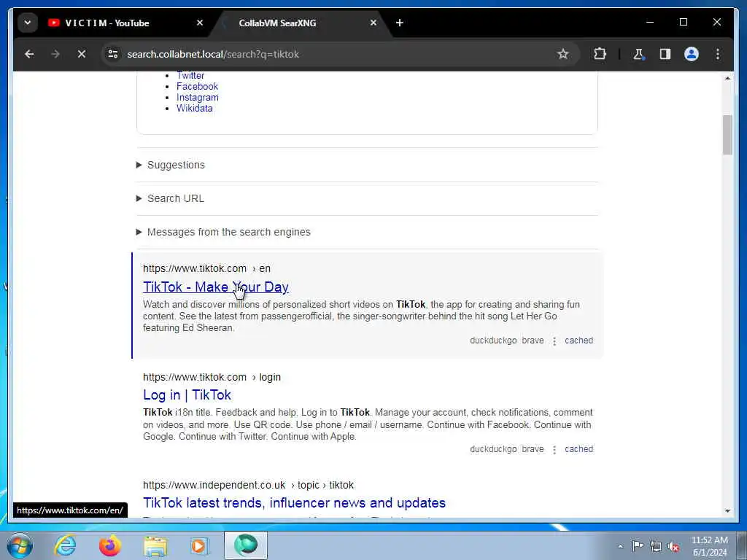Click the https://www.independent.co.uk URL text
This screenshot has height=560, width=747.
coord(214,485)
